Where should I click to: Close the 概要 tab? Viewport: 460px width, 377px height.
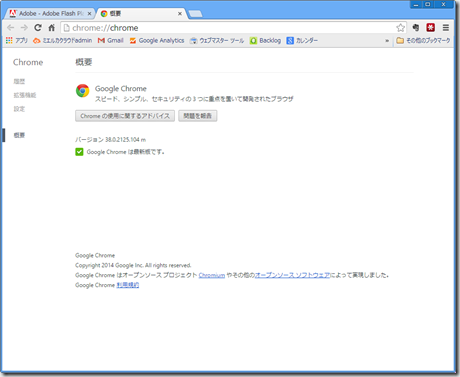(x=180, y=14)
